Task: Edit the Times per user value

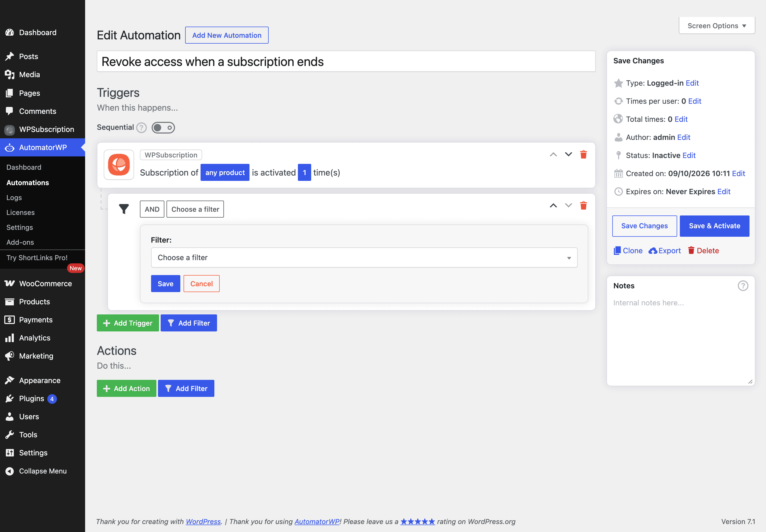Action: (695, 101)
